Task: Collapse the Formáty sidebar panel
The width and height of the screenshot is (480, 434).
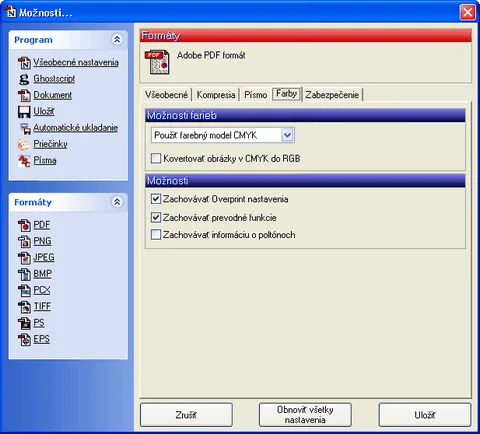Action: tap(117, 202)
